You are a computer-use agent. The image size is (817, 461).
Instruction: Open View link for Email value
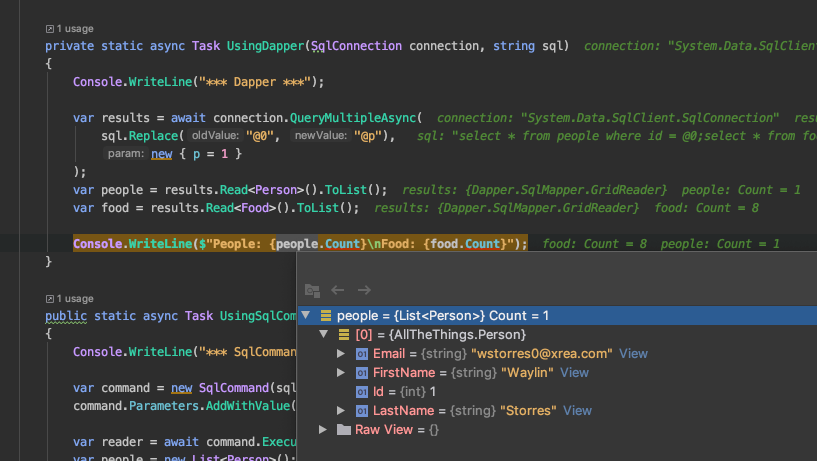(x=633, y=353)
